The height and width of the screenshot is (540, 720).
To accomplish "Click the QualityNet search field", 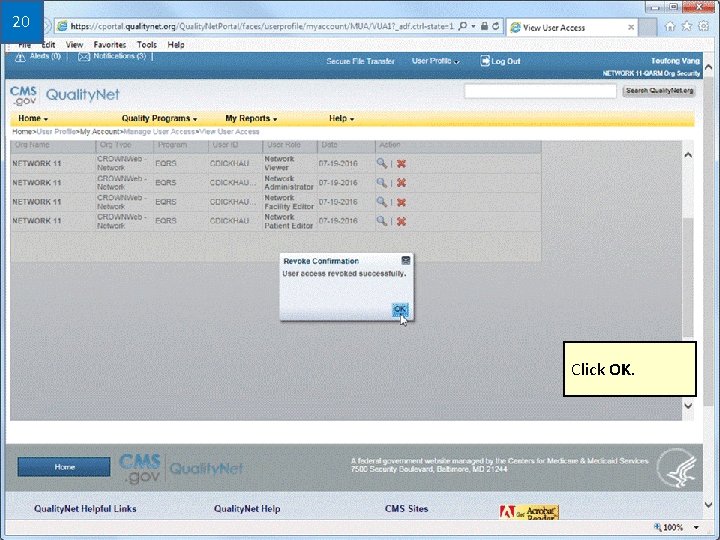I will pos(540,91).
